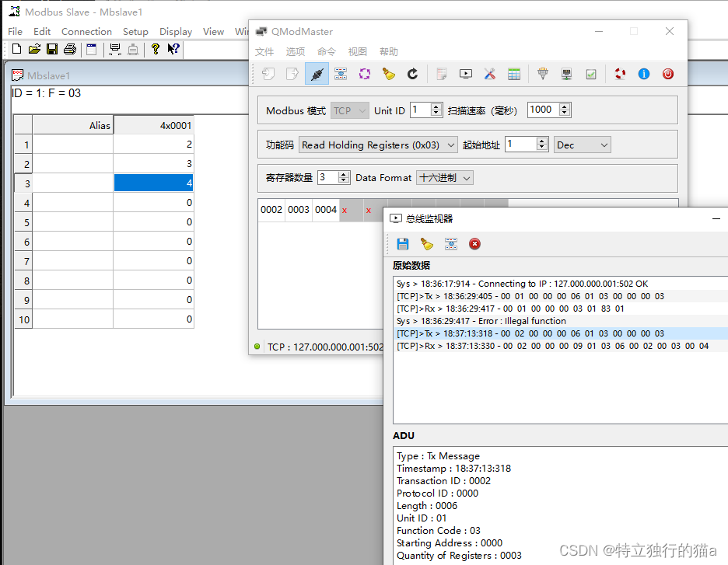Click the green checkmark settings icon in QModMaster
Viewport: 728px width, 565px height.
(591, 74)
